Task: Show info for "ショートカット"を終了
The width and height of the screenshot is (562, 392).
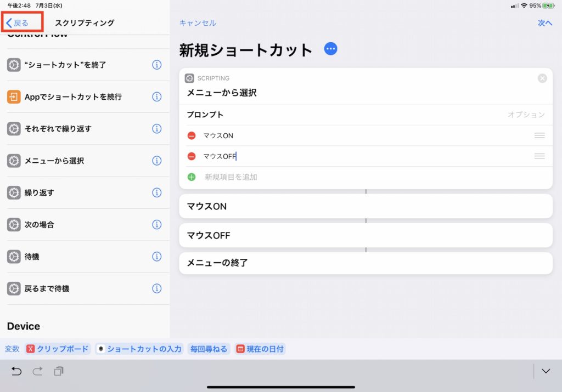Action: click(x=156, y=65)
